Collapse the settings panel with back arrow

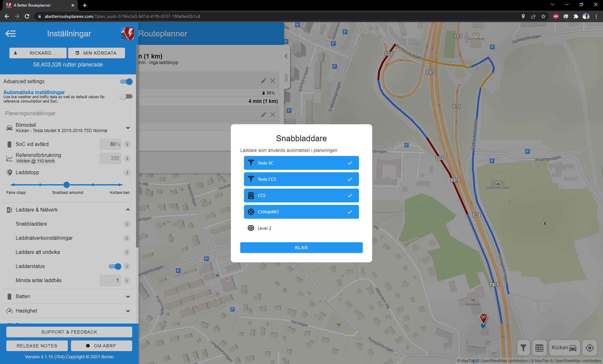(x=11, y=34)
